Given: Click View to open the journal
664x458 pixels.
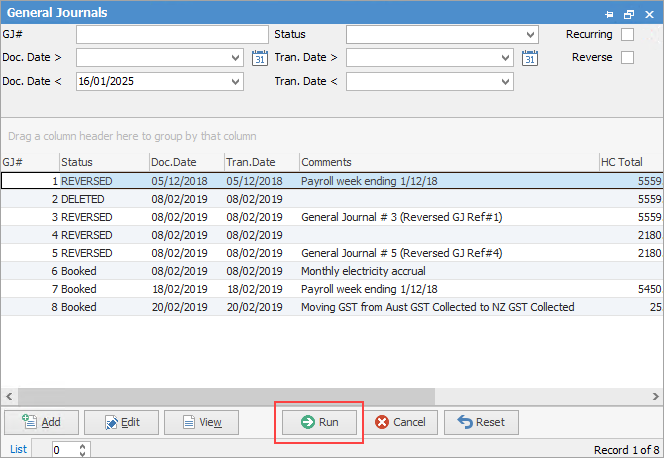Looking at the screenshot, I should coord(201,422).
